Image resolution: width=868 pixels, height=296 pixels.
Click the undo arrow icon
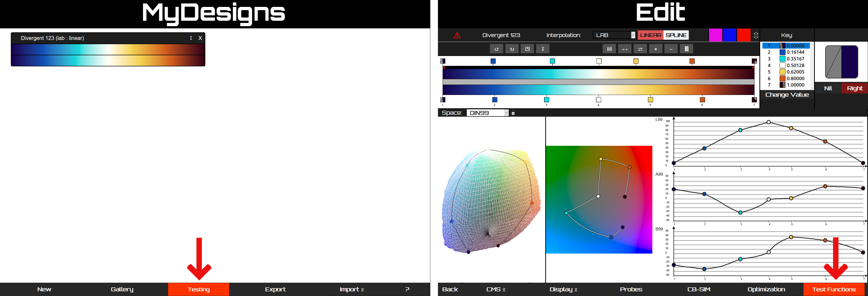tap(496, 49)
